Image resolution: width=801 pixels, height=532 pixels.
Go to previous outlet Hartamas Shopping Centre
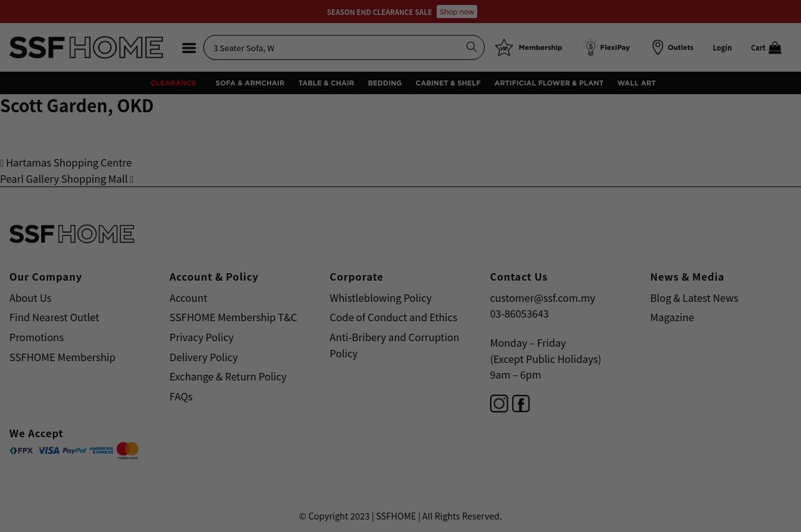(66, 163)
